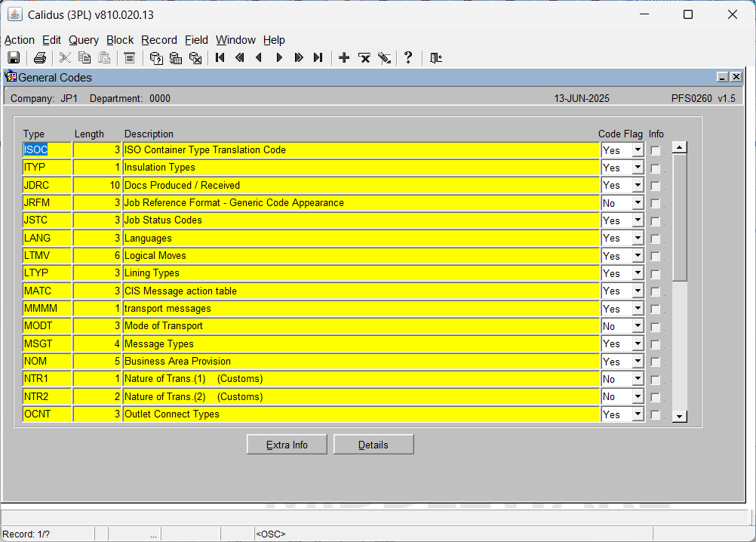
Task: Click the scrollbar down arrow
Action: click(x=679, y=416)
